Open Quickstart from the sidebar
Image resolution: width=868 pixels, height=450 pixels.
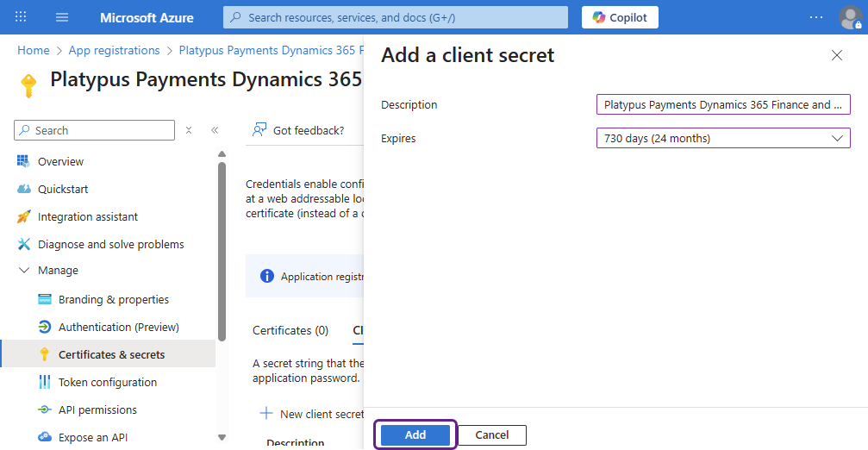(62, 189)
